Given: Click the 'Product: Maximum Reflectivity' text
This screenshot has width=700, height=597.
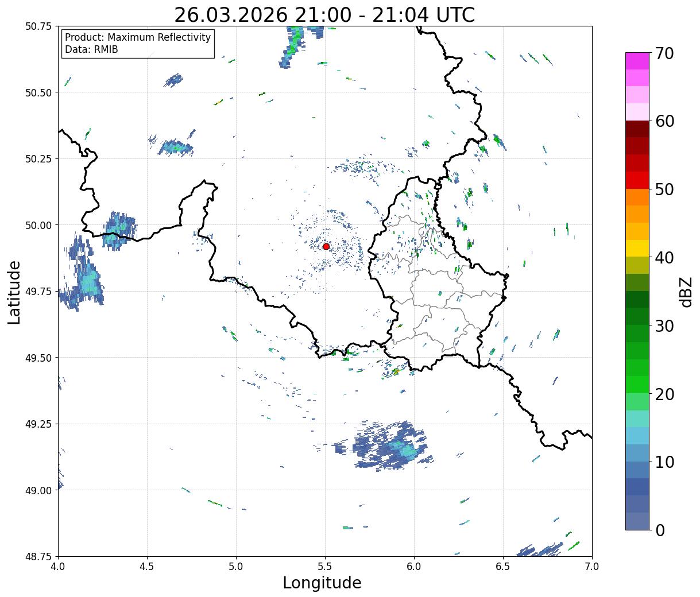Looking at the screenshot, I should (x=138, y=37).
